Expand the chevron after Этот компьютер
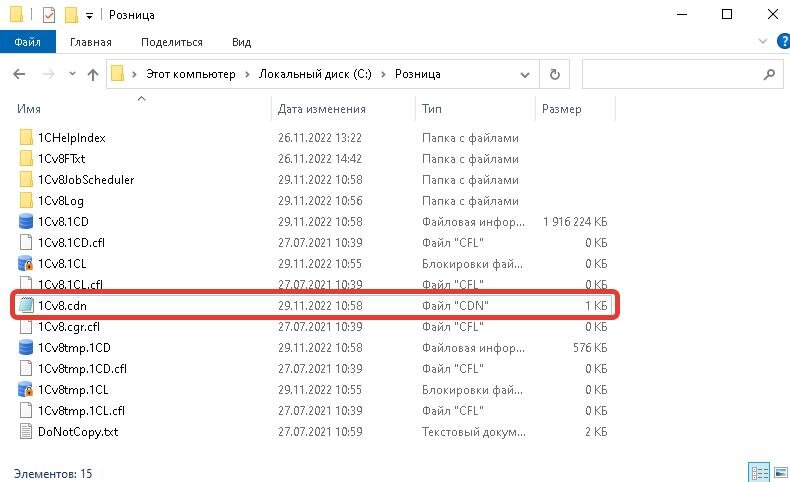 coord(247,75)
